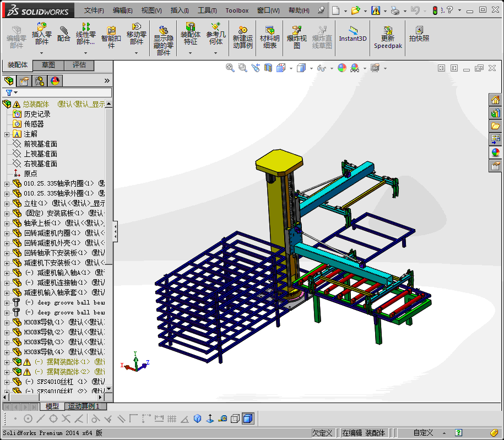The height and width of the screenshot is (440, 504).
Task: Open the FeatureManager design tree tab icon
Action: pos(9,80)
